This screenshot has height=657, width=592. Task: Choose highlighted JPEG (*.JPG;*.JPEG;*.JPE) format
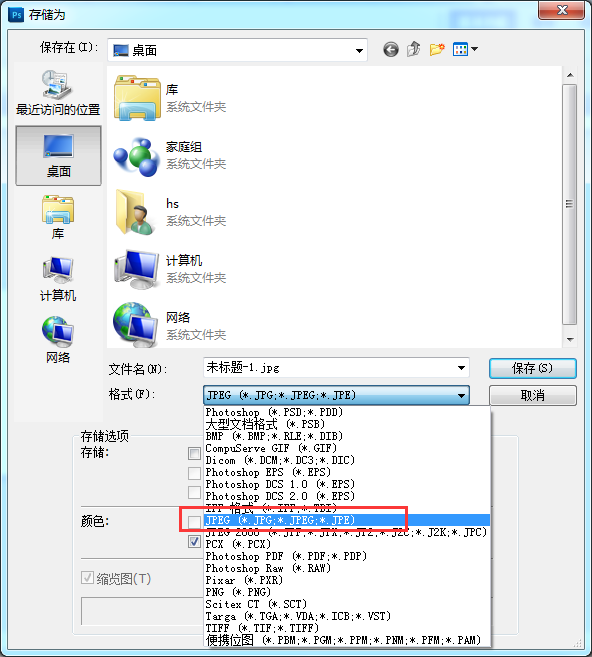click(x=347, y=520)
